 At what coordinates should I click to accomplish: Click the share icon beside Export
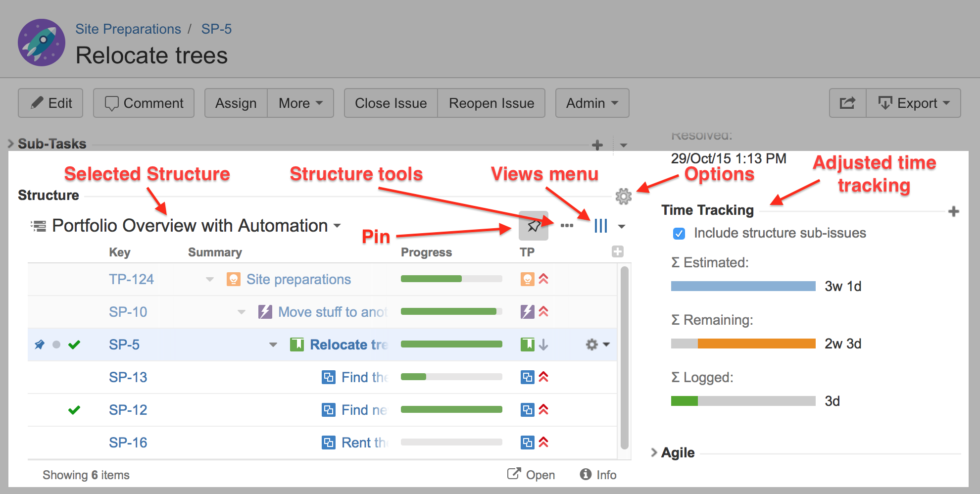tap(847, 103)
